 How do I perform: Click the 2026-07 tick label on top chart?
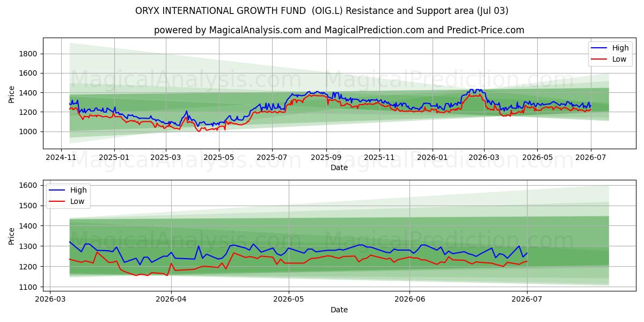590,157
